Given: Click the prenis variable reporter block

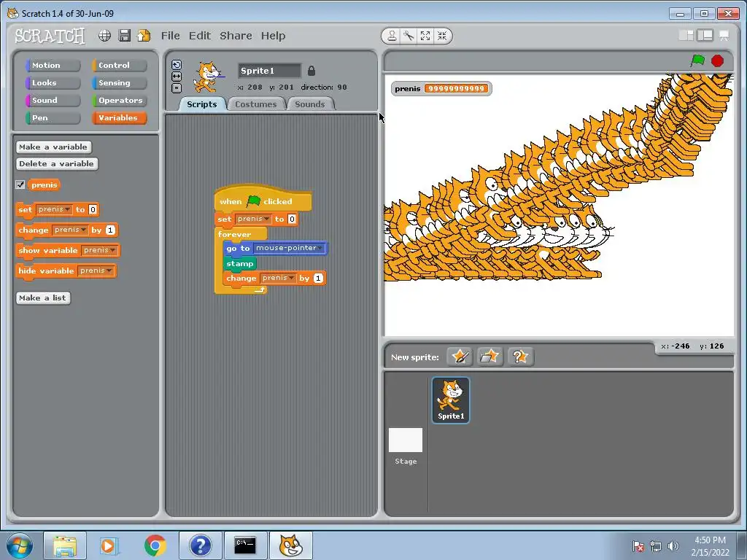Looking at the screenshot, I should pos(44,184).
